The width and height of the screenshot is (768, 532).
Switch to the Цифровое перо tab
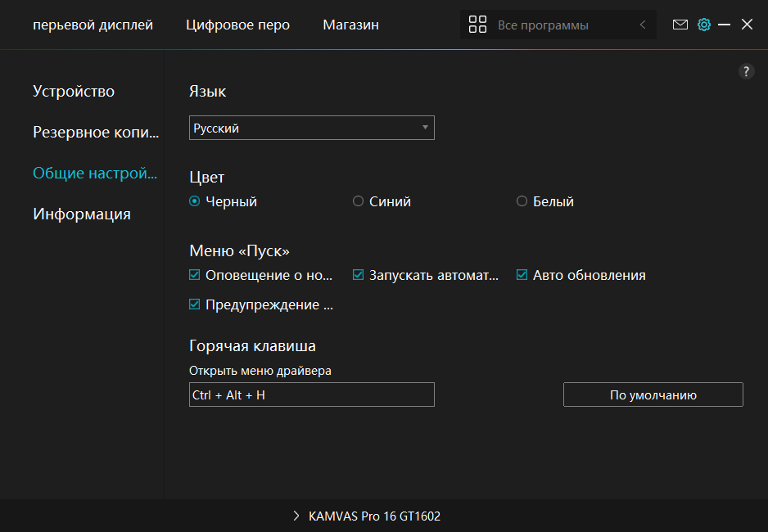coord(237,25)
